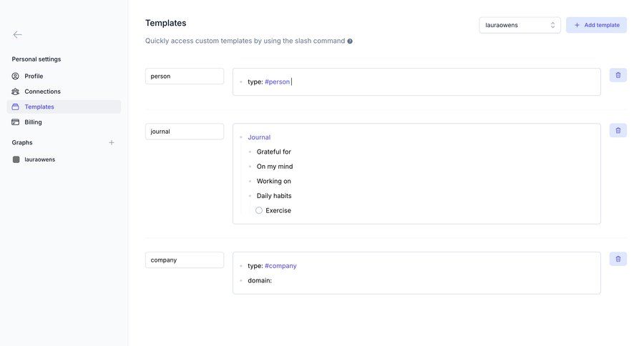Click the Graphs section heading
644x346 pixels.
[22, 142]
